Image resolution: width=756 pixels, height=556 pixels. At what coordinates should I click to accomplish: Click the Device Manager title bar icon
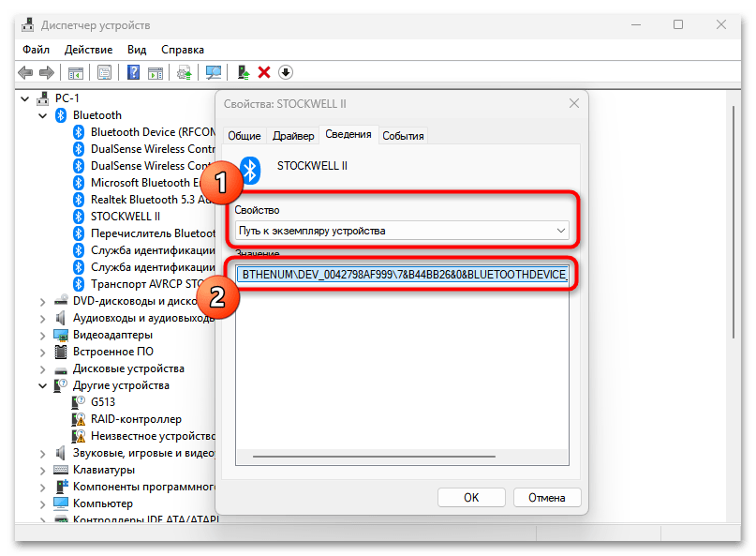28,24
